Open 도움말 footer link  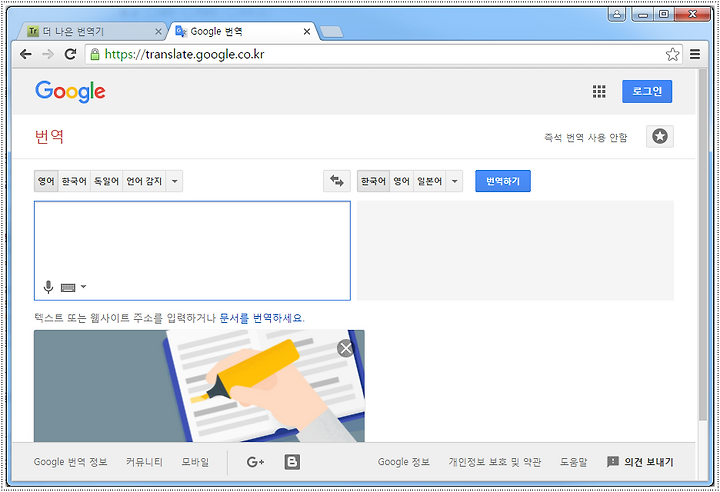point(573,462)
